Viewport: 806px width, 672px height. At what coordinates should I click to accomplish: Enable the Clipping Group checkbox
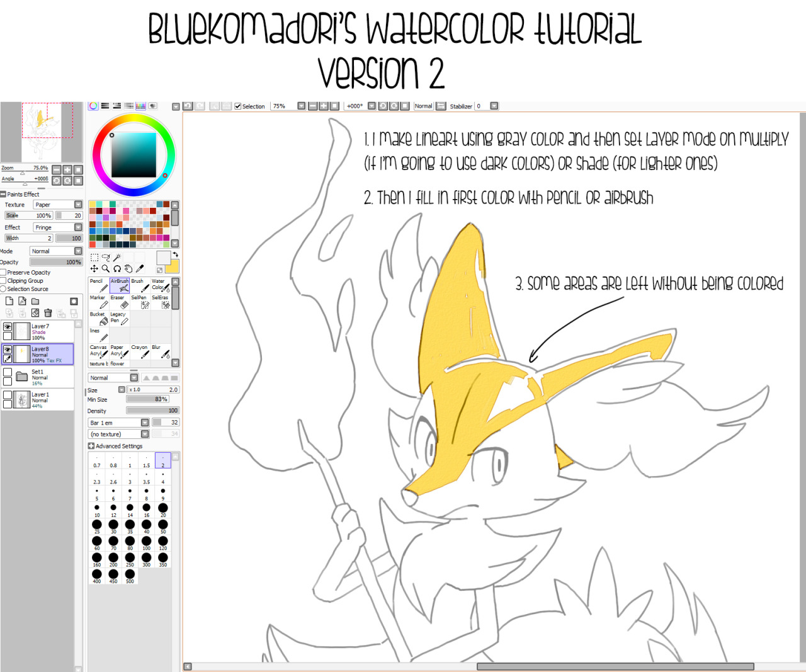coord(3,281)
